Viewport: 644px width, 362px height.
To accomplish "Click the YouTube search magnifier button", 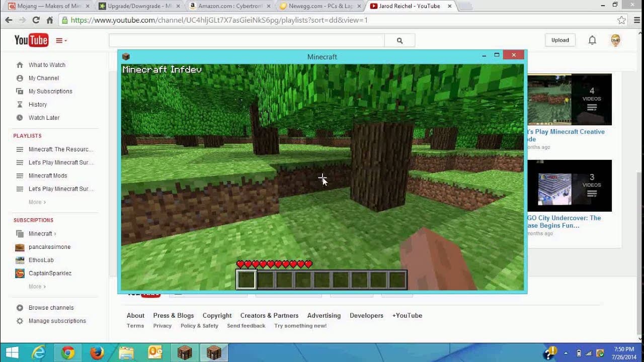I will pos(399,41).
